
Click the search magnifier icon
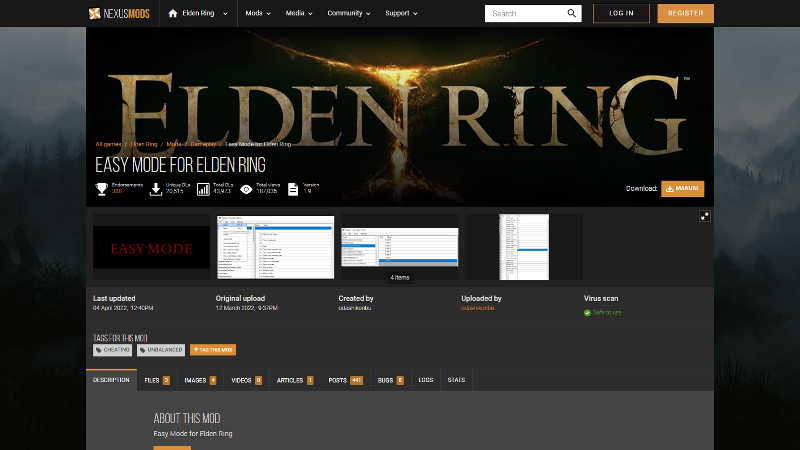click(571, 13)
